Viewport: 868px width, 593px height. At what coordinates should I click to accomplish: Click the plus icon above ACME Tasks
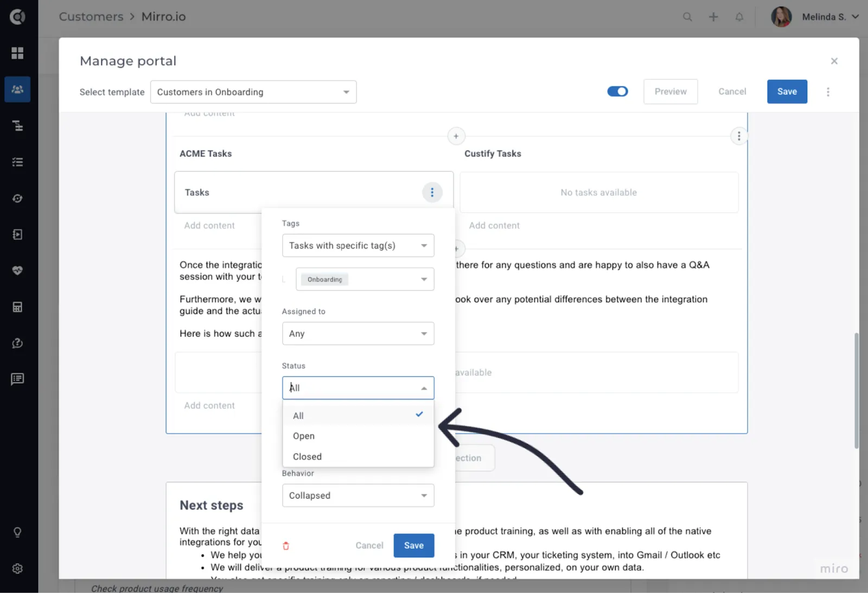click(456, 136)
